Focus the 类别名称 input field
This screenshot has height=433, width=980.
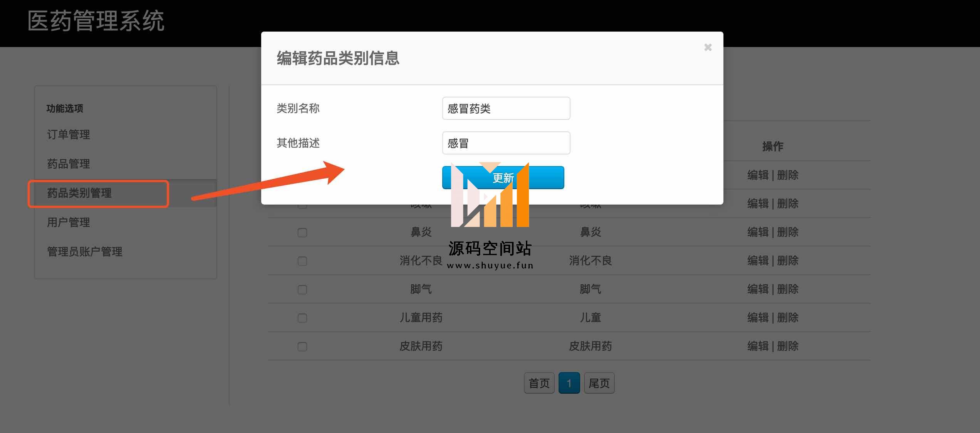click(x=506, y=109)
